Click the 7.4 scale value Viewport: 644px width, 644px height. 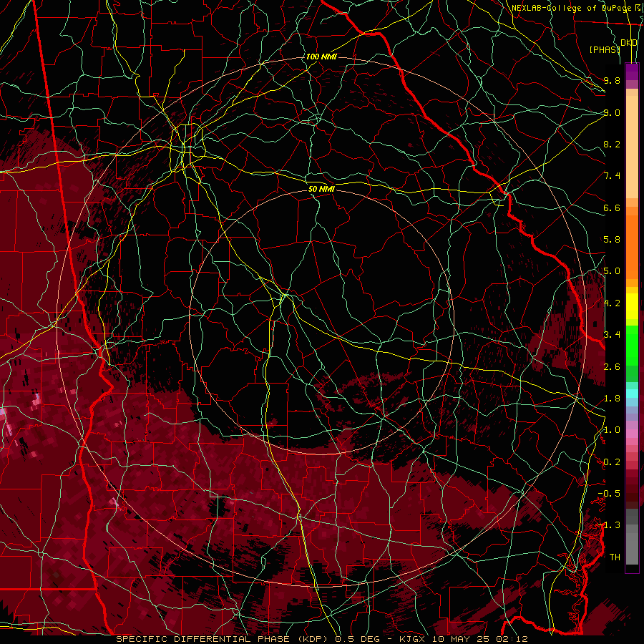pyautogui.click(x=612, y=176)
